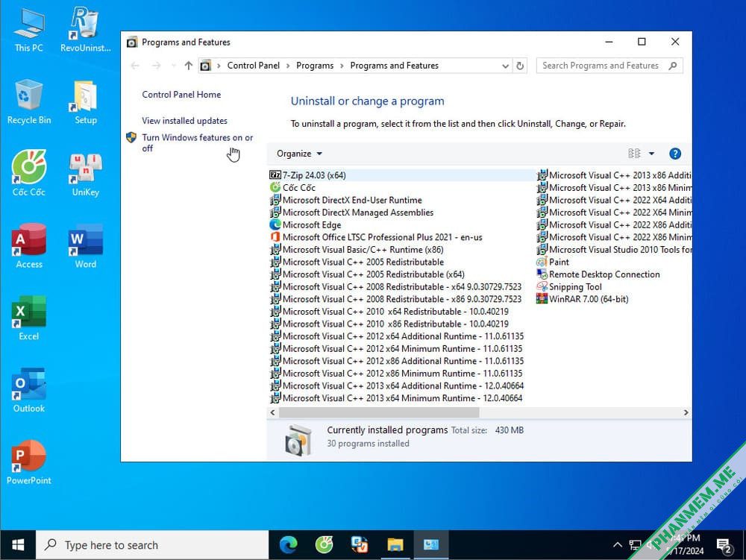Click the scroll right arrow of program list

pyautogui.click(x=686, y=412)
